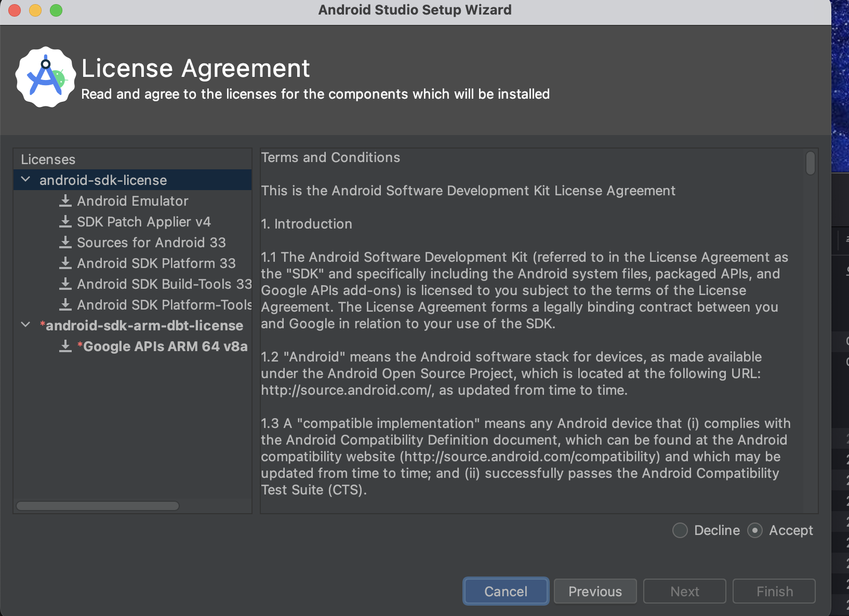The image size is (849, 616).
Task: Click download icon beside Android SDK Platform-Tools
Action: point(65,305)
